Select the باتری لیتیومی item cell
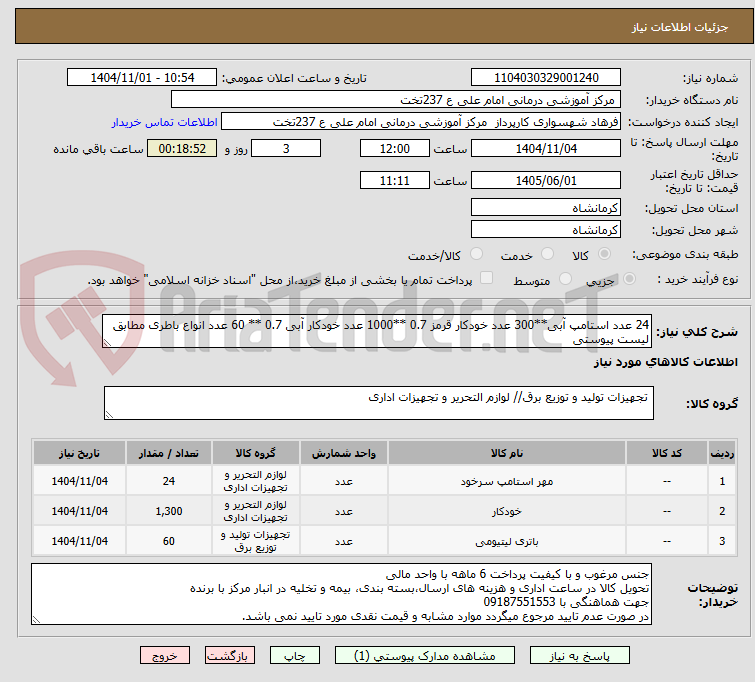 coord(507,541)
